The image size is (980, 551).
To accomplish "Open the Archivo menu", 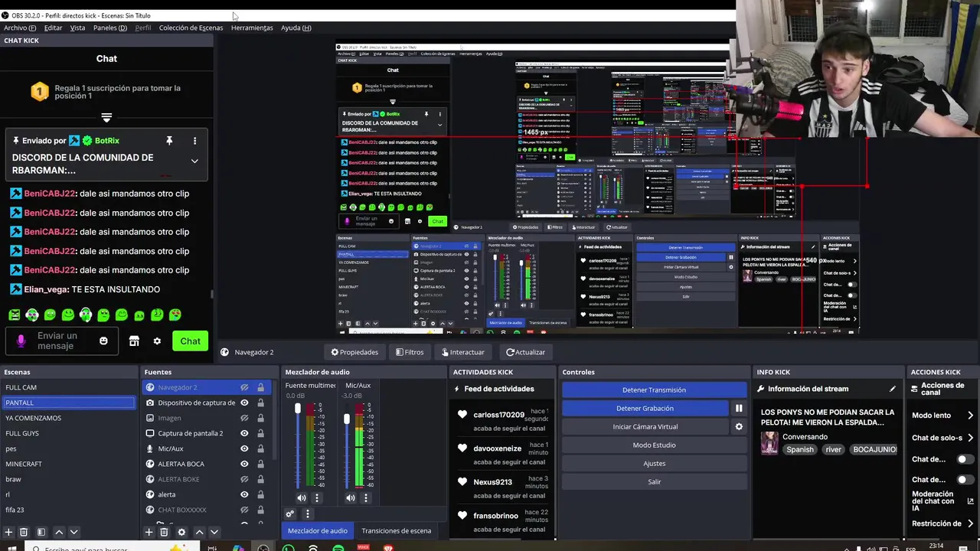I will click(20, 28).
